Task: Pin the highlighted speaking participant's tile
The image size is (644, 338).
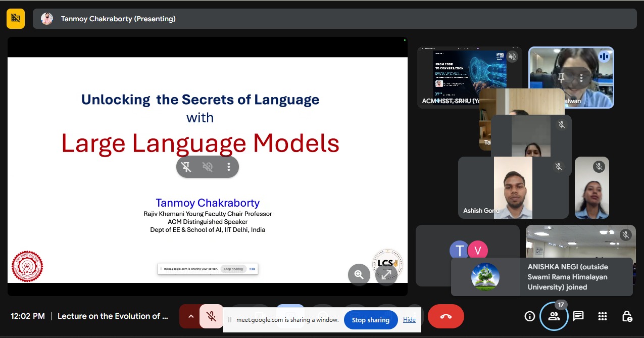Action: point(561,78)
